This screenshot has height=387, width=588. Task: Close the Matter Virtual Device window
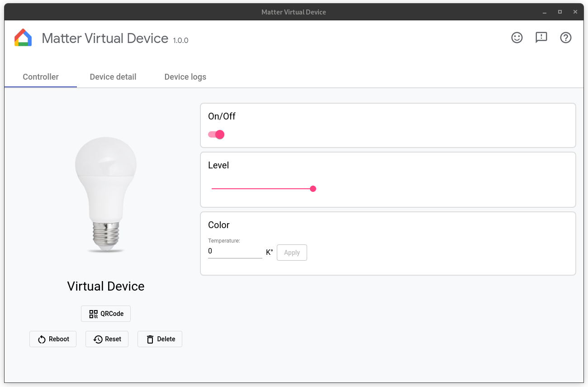[575, 12]
